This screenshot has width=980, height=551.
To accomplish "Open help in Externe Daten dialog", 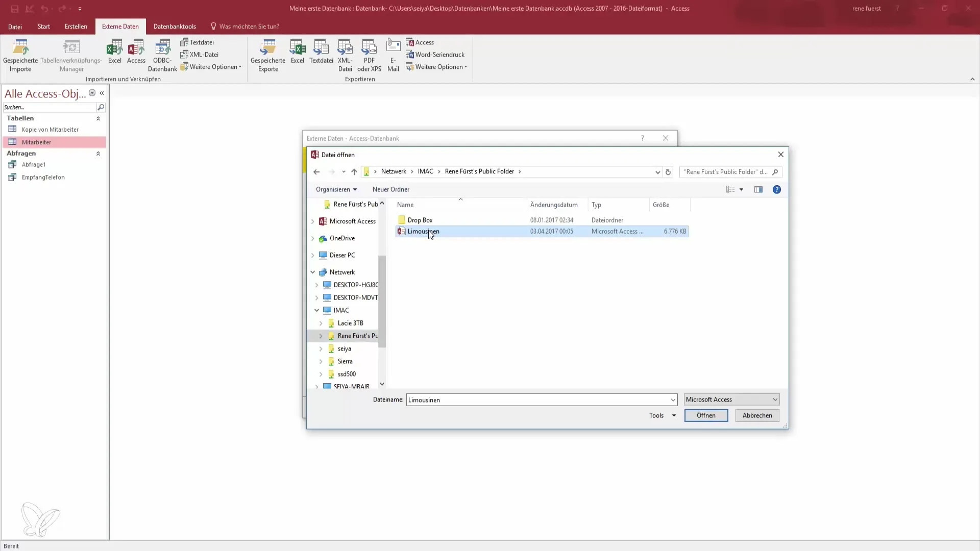I will [643, 138].
